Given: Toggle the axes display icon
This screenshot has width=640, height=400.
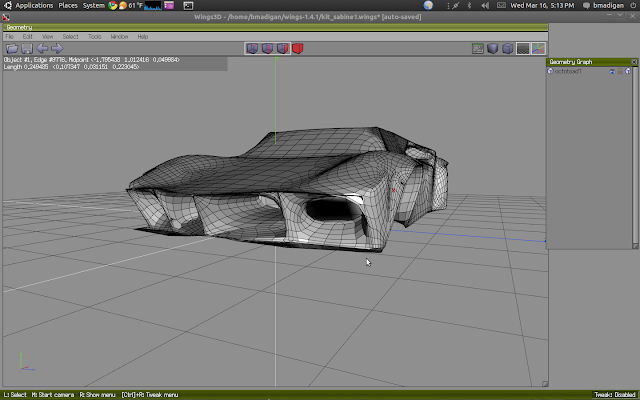Looking at the screenshot, I should [539, 48].
